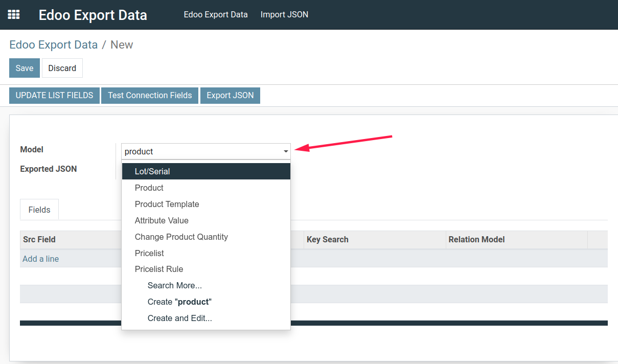Choose Product Template option
618x364 pixels.
[x=206, y=204]
